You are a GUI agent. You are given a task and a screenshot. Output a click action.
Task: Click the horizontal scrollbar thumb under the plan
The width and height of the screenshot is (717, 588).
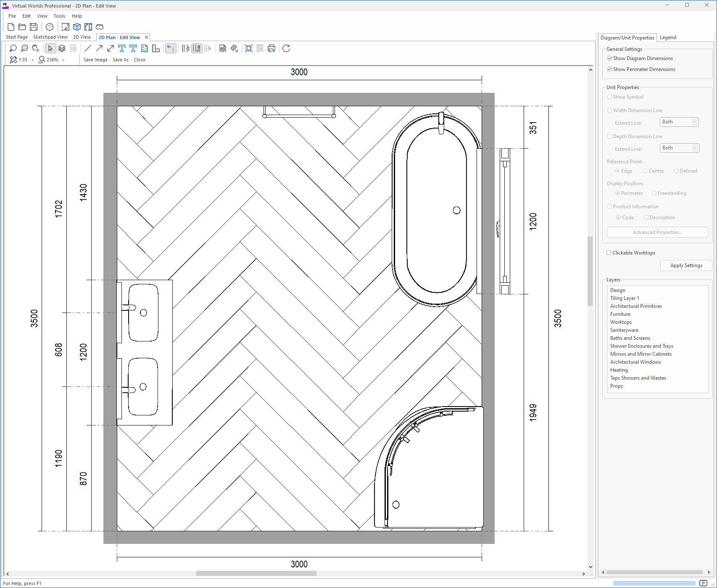(x=256, y=573)
